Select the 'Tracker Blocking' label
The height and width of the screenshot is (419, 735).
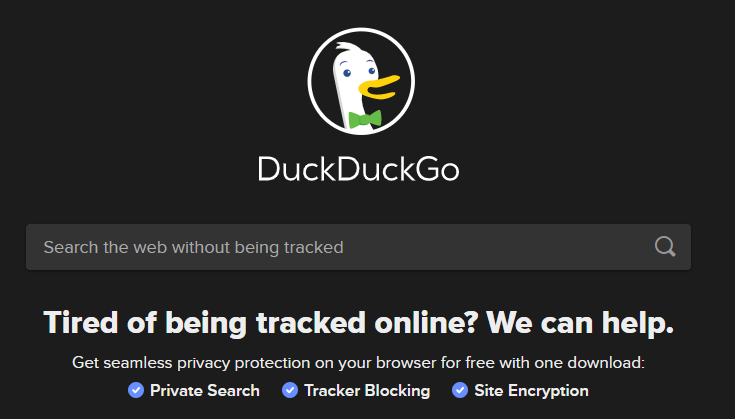tap(367, 390)
